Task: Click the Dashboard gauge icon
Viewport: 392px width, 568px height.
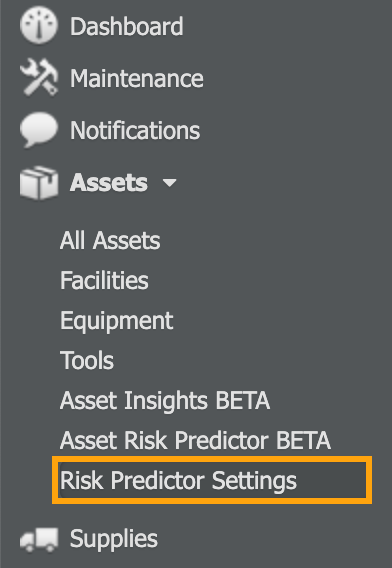Action: click(39, 26)
